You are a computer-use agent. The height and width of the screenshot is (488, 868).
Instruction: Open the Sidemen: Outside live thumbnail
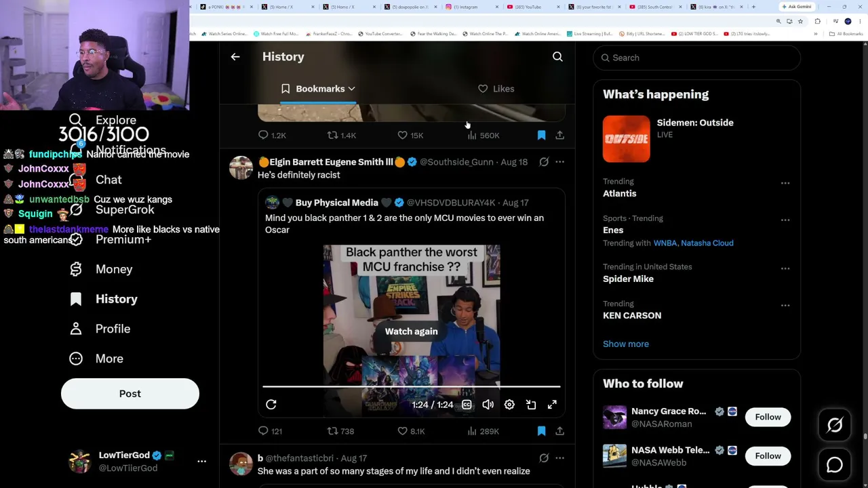(x=627, y=139)
